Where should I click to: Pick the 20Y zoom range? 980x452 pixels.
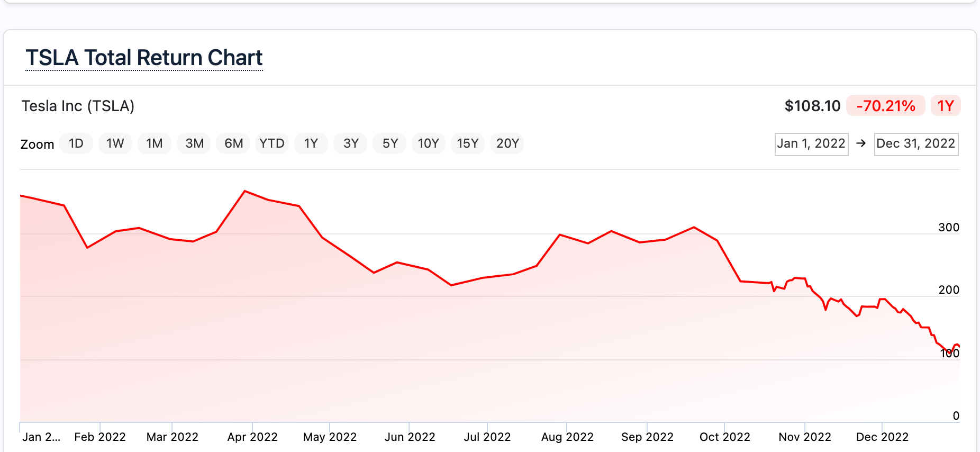(507, 143)
